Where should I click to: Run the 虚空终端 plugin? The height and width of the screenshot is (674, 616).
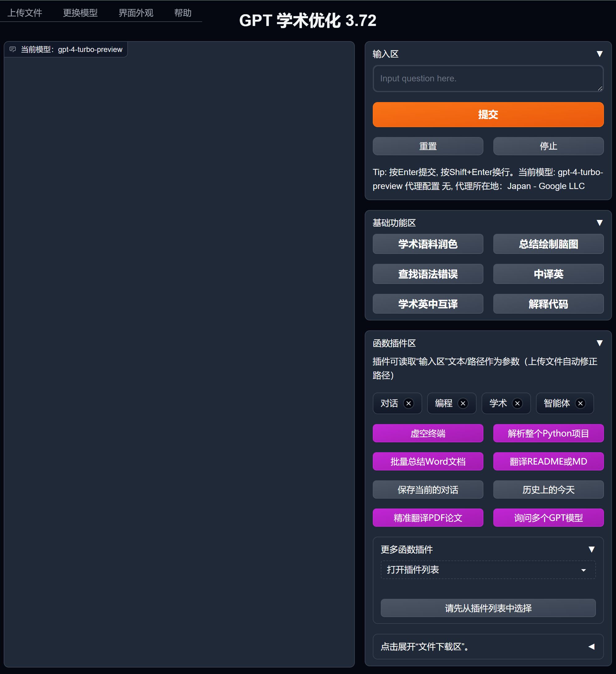point(427,433)
